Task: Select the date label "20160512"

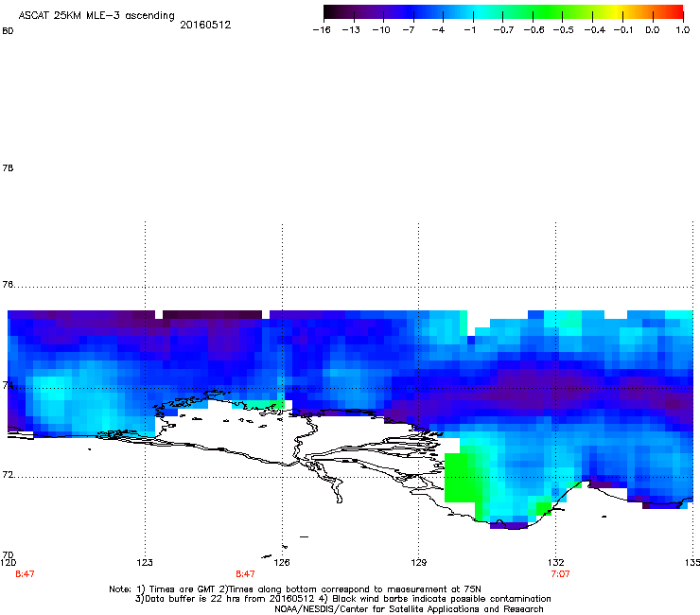Action: point(205,25)
